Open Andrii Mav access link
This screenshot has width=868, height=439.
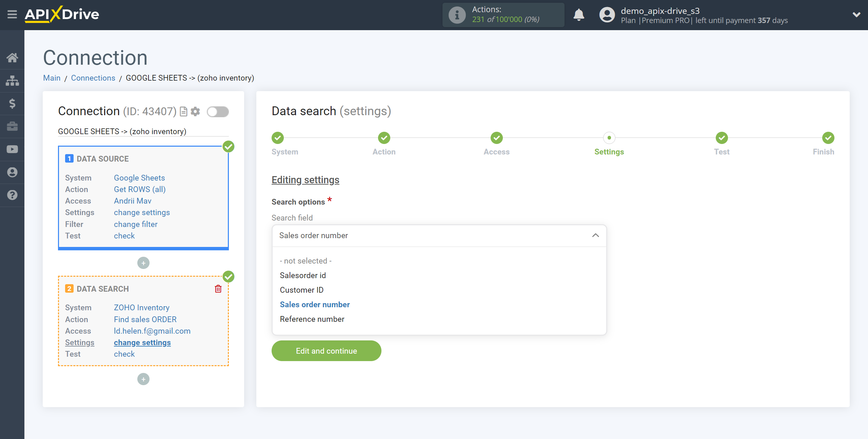pyautogui.click(x=133, y=201)
